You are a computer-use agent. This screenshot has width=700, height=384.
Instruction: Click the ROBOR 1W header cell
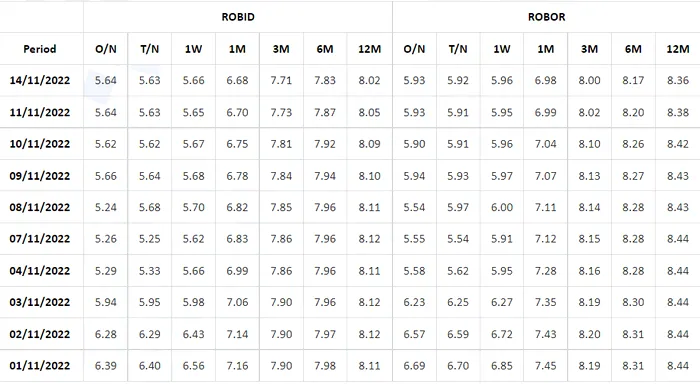click(x=502, y=49)
